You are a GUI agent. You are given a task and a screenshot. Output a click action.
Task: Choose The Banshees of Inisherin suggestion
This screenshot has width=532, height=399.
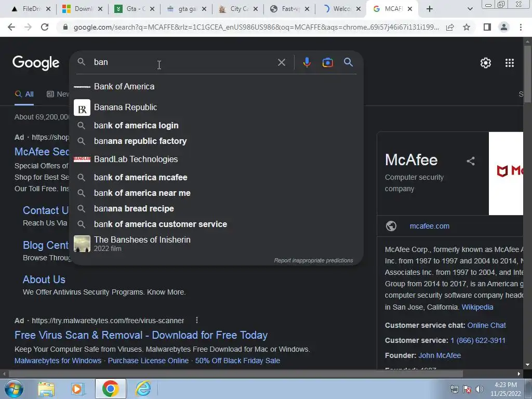tap(216, 244)
